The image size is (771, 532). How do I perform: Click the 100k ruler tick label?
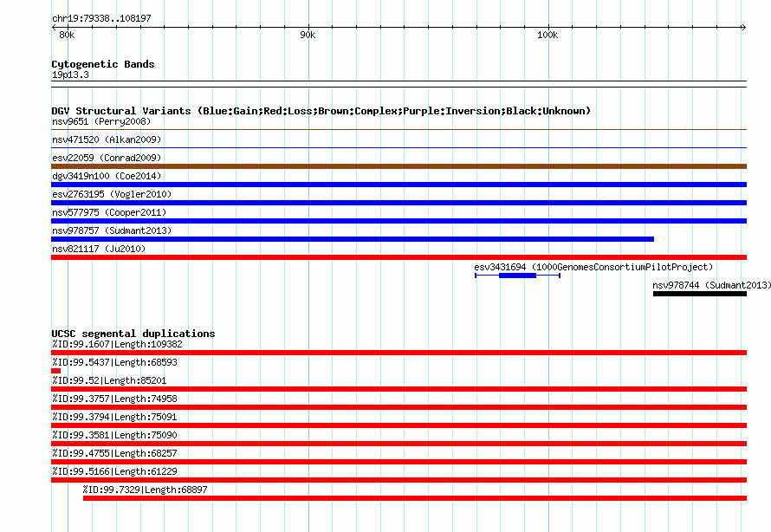[x=547, y=35]
